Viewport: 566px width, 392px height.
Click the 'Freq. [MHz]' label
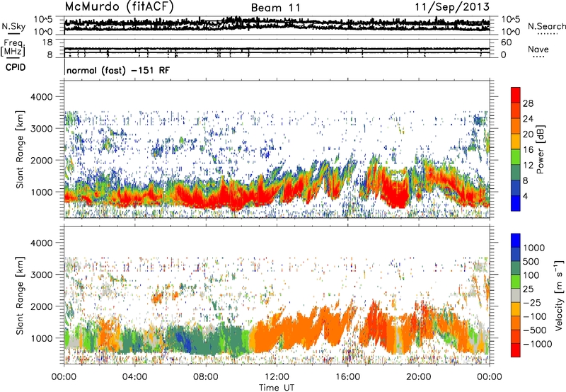point(14,47)
